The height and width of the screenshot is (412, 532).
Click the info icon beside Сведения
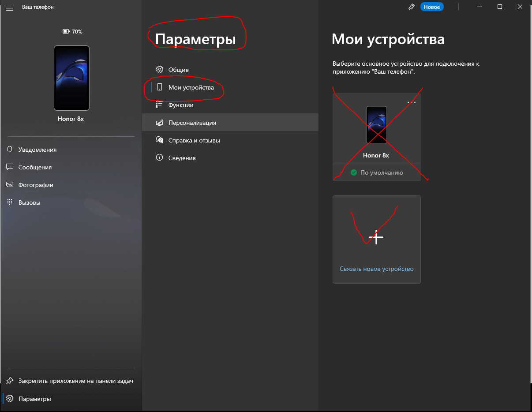(160, 158)
